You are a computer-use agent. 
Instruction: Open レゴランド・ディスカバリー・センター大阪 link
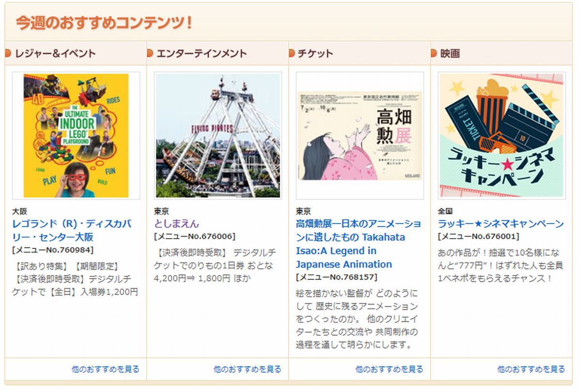pyautogui.click(x=72, y=230)
